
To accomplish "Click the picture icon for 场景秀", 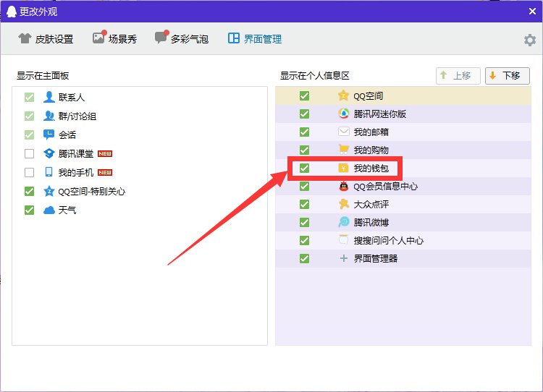I will 99,38.
